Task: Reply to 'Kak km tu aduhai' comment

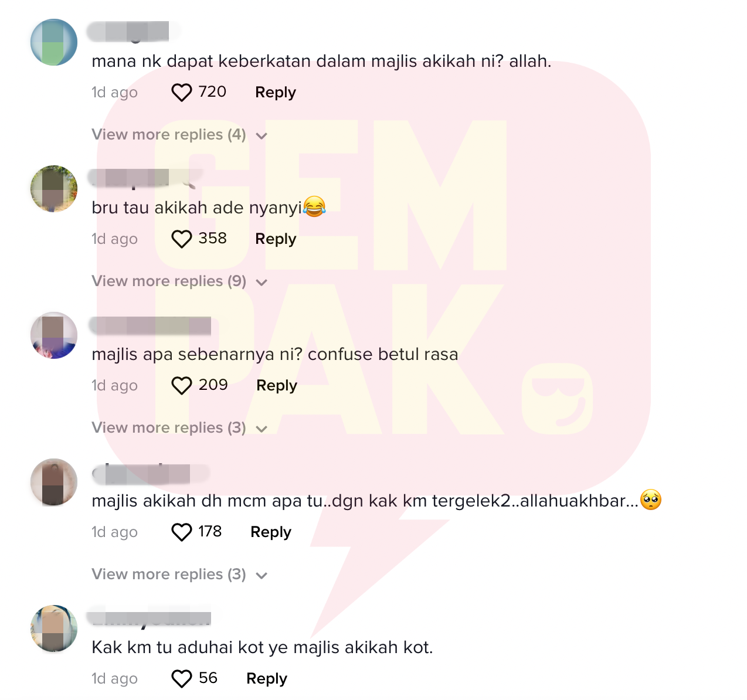Action: click(267, 678)
